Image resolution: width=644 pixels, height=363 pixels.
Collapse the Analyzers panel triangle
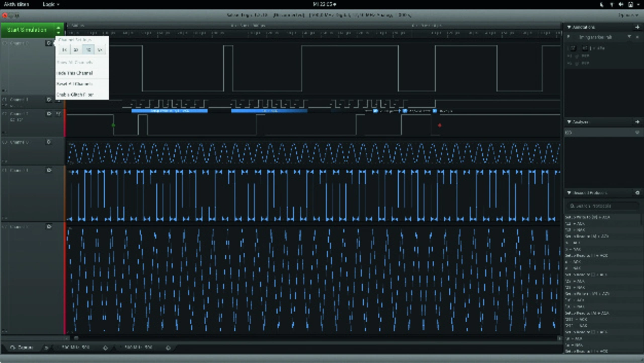tap(569, 122)
